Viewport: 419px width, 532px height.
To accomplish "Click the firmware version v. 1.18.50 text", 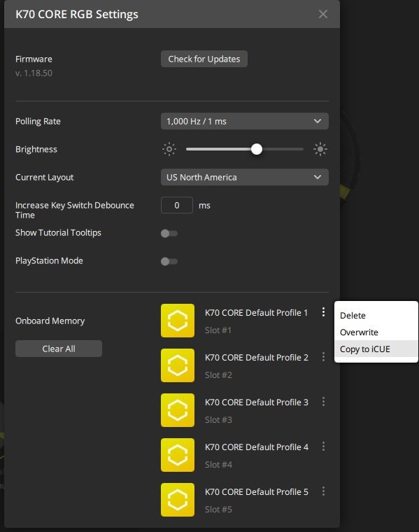I will tap(34, 73).
